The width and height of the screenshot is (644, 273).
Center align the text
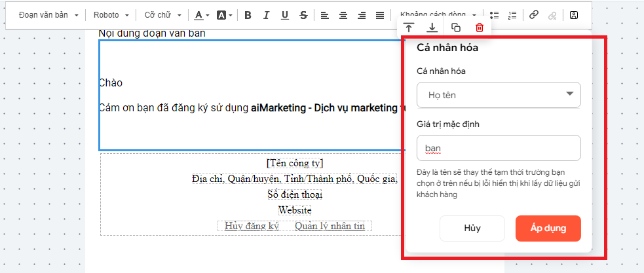(x=343, y=15)
